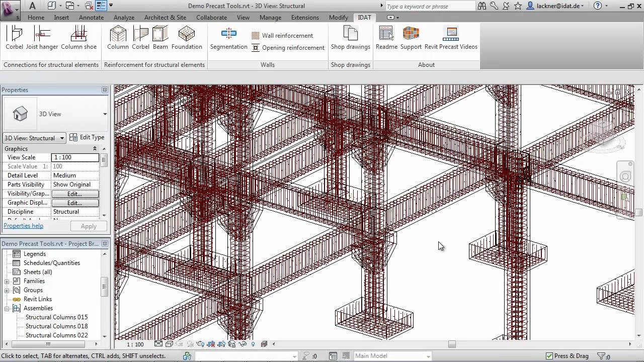Click the Apply button in Properties

89,226
